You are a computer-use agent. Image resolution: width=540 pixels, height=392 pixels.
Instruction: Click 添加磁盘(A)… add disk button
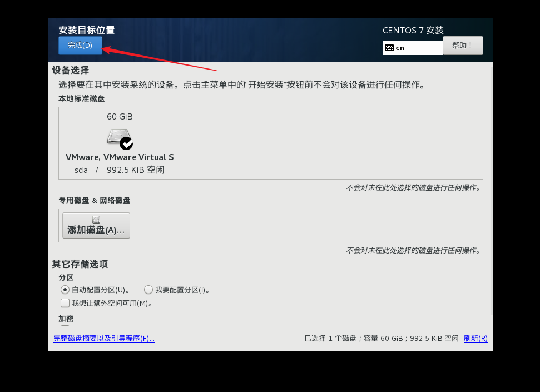pyautogui.click(x=96, y=225)
